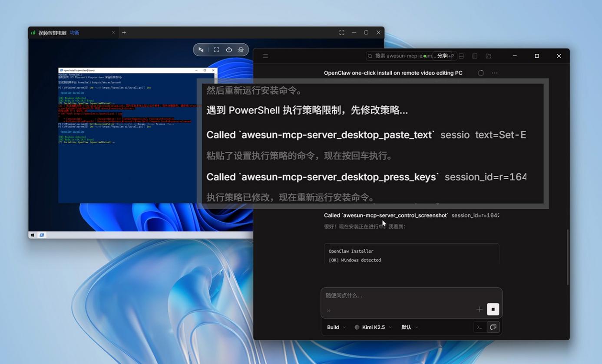The width and height of the screenshot is (602, 364).
Task: Open the hamburger menu in chat window
Action: tap(265, 56)
